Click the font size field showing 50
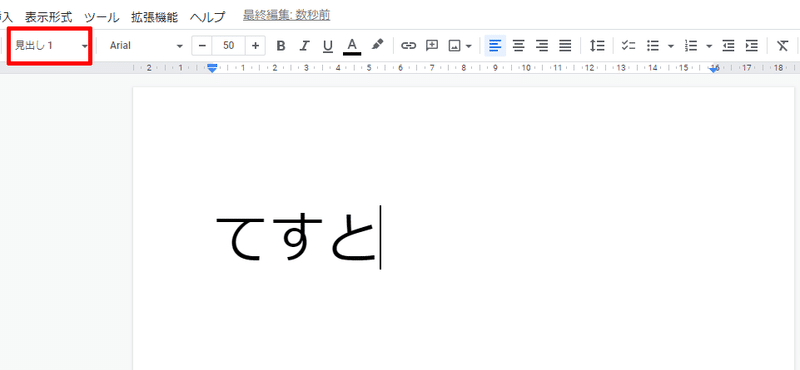 [x=229, y=46]
